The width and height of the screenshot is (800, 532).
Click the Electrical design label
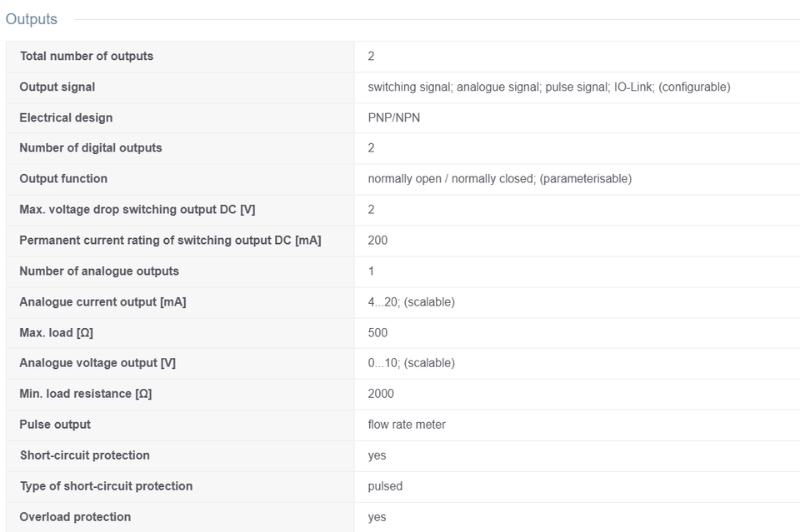coord(66,117)
